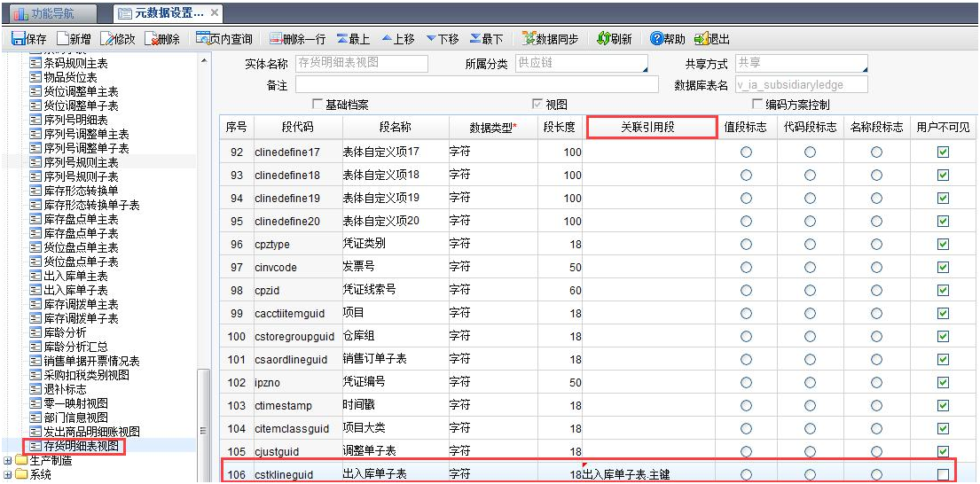Viewport: 980px width, 484px height.
Task: Select 名称段标志 radio for row 99
Action: click(x=877, y=314)
